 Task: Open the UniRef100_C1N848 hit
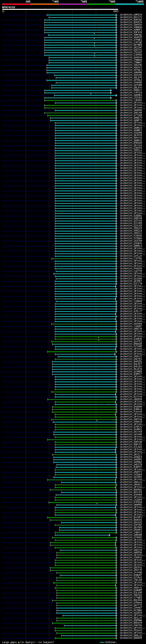tap(131, 301)
